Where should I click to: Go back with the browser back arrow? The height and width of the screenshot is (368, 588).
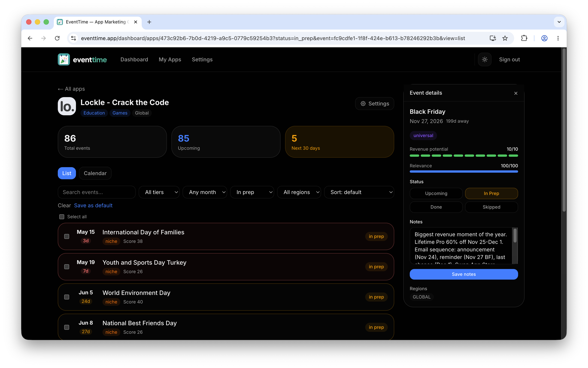click(x=30, y=38)
